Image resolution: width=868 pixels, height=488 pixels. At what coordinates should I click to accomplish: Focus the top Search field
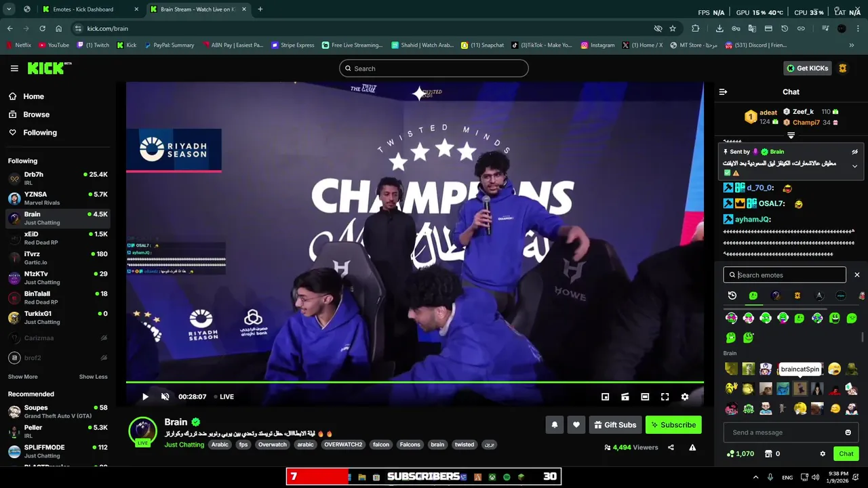(434, 68)
